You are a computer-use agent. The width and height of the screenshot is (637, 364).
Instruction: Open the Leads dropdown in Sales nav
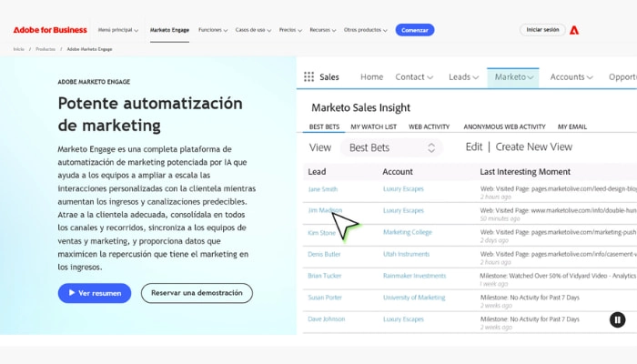[x=463, y=76]
